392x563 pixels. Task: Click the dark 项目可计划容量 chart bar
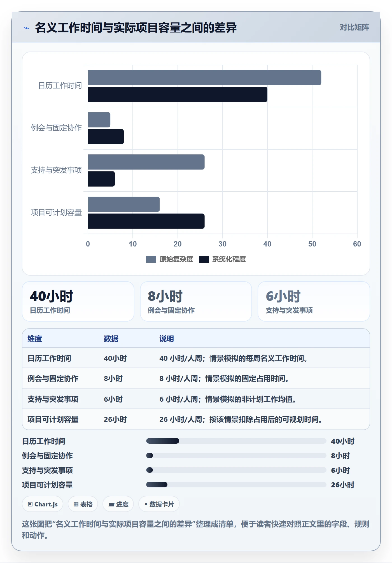click(146, 221)
